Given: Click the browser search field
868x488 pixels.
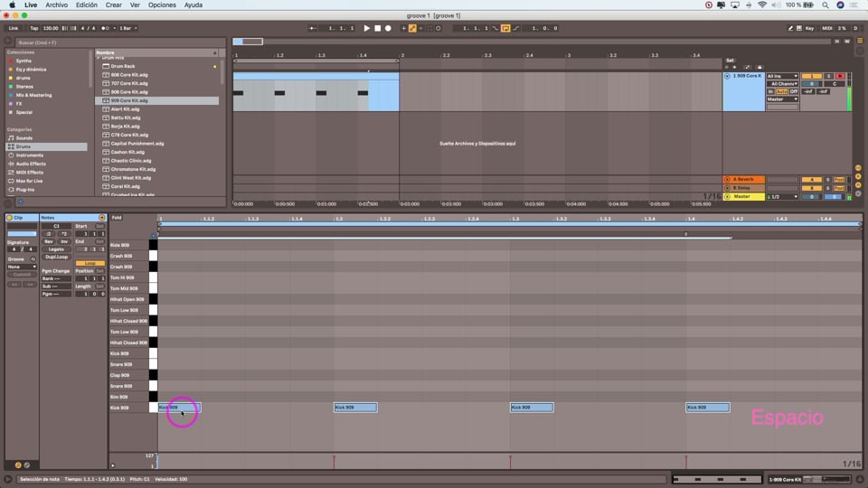Looking at the screenshot, I should 120,42.
